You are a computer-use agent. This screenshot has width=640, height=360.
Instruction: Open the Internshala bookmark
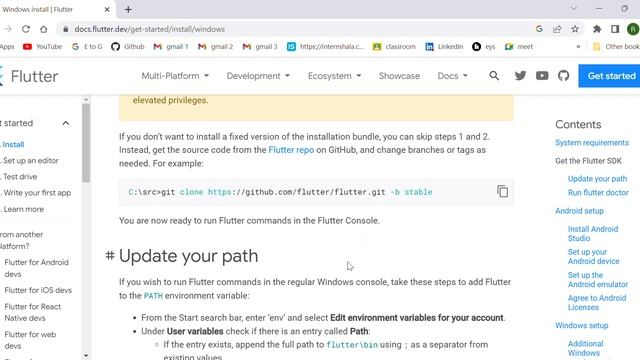pyautogui.click(x=325, y=47)
